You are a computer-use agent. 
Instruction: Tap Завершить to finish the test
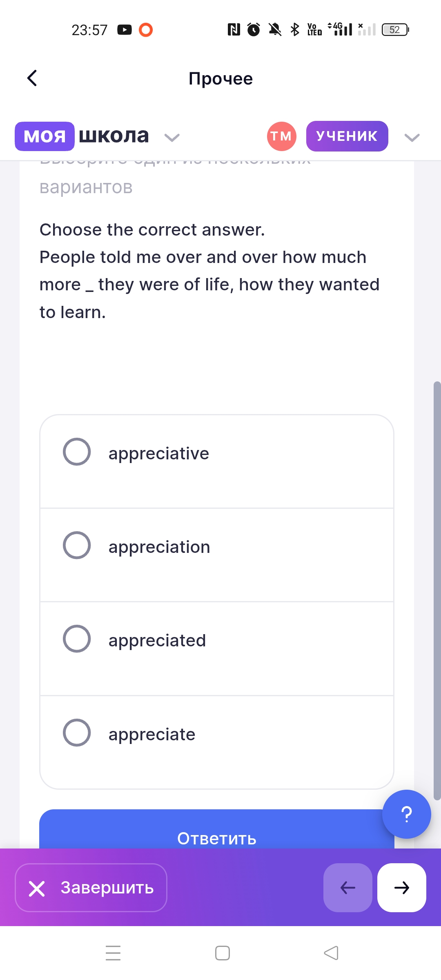91,888
